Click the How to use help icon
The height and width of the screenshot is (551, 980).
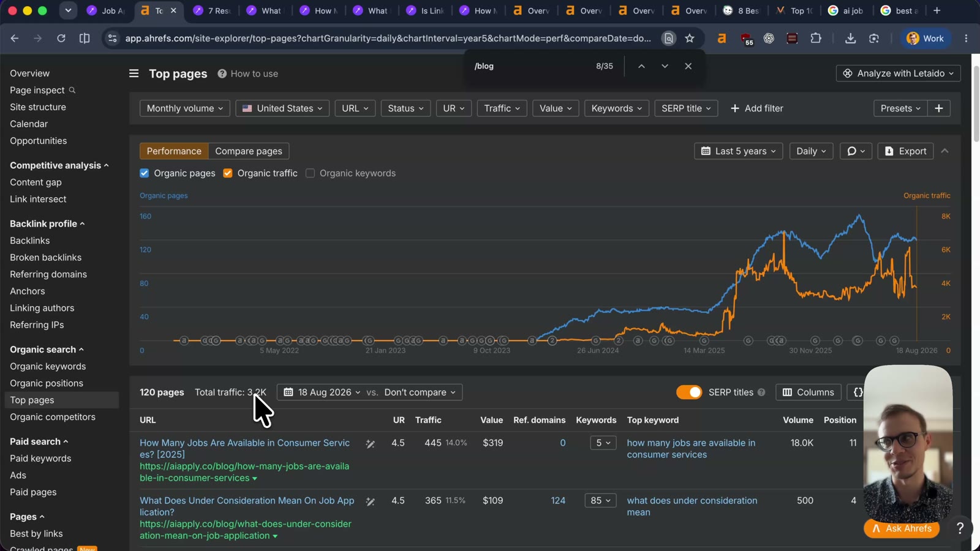[222, 73]
